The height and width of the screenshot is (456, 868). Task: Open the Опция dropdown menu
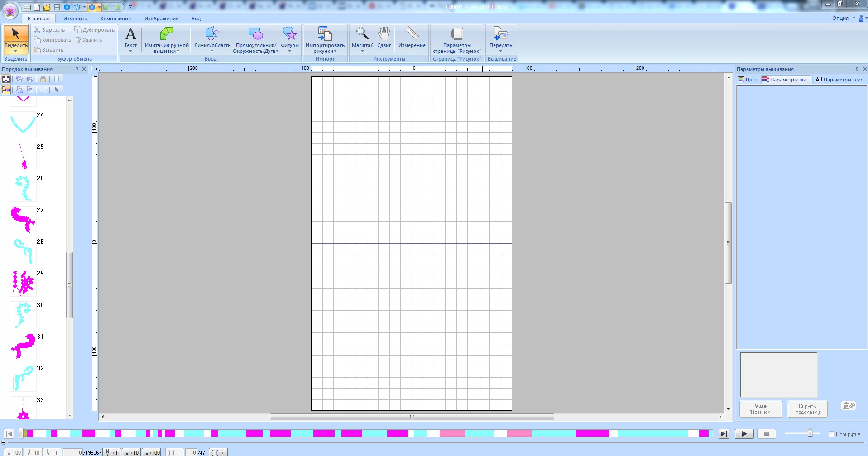coord(844,19)
